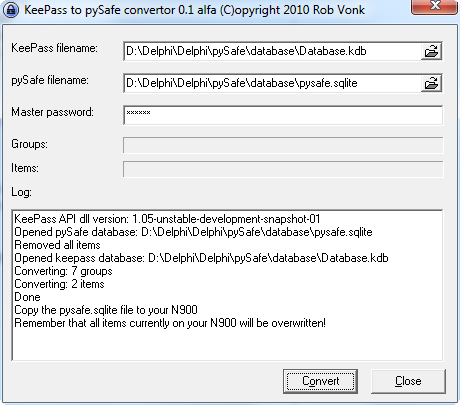Open the browse folder icon for pySafe filename
The width and height of the screenshot is (460, 405).
coord(431,83)
